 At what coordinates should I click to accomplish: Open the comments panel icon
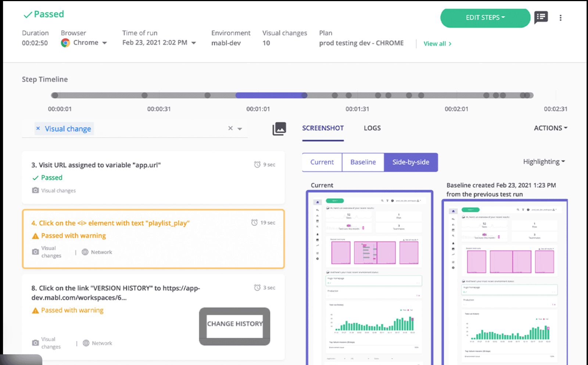pos(541,17)
